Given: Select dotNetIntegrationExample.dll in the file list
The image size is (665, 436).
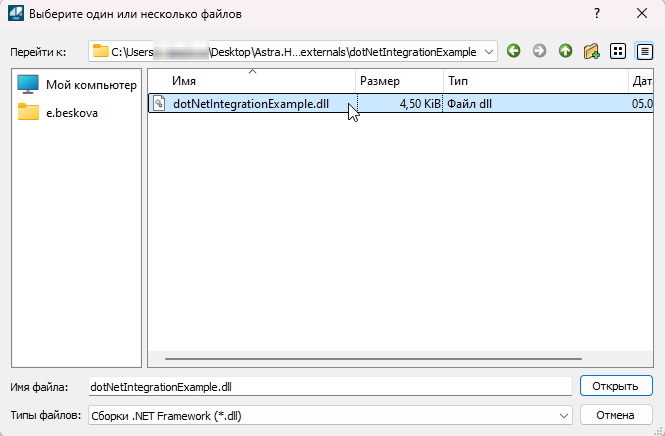Looking at the screenshot, I should [x=250, y=103].
